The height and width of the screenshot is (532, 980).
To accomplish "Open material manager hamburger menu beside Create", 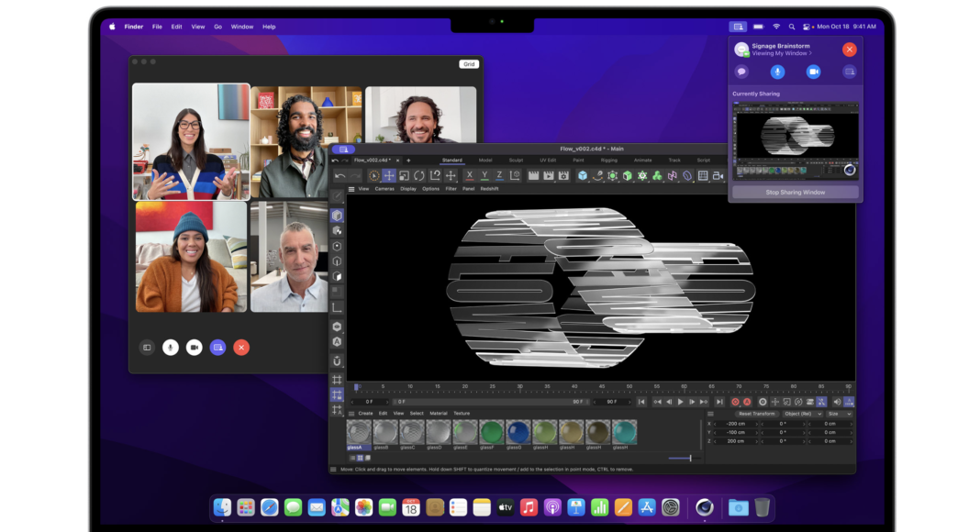I will click(x=351, y=414).
